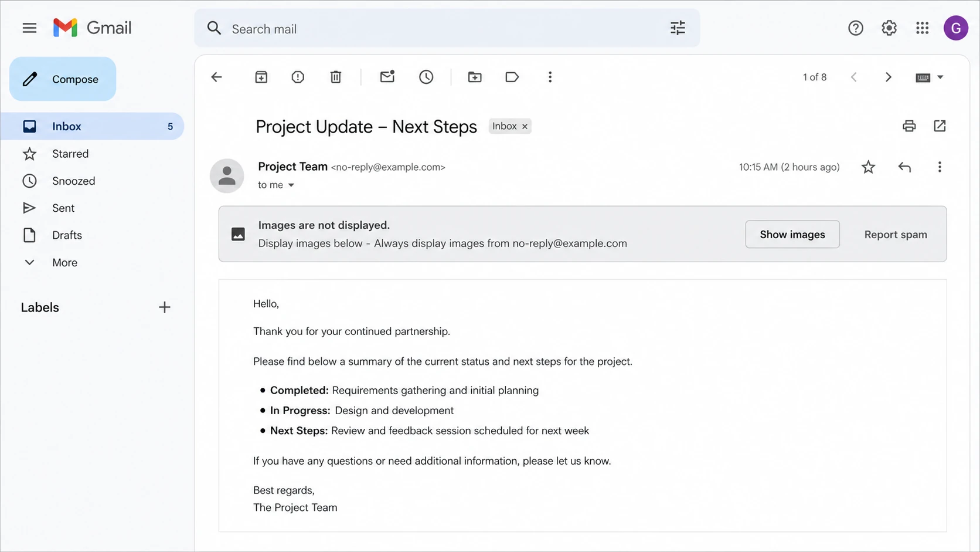Go to the older email arrow
This screenshot has height=552, width=980.
point(888,77)
